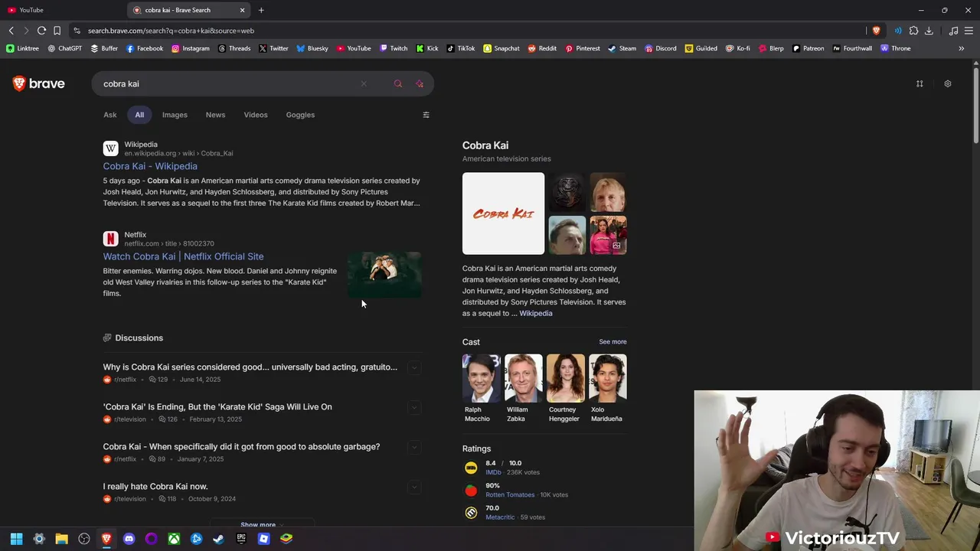The width and height of the screenshot is (980, 551).
Task: Select Ralph Macchio cast photo
Action: (481, 378)
